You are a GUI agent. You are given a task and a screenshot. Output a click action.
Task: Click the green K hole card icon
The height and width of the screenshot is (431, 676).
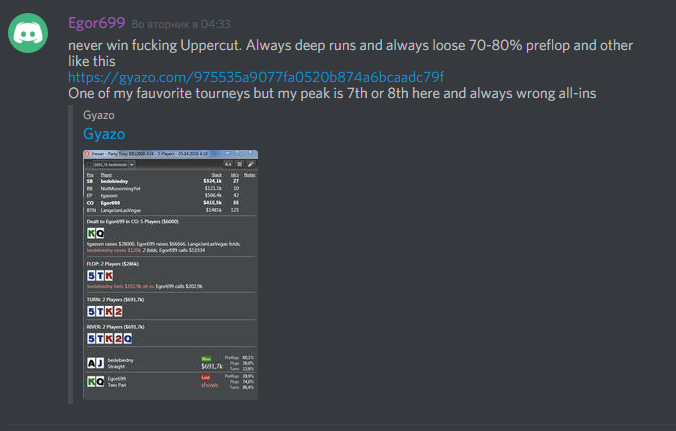point(91,233)
